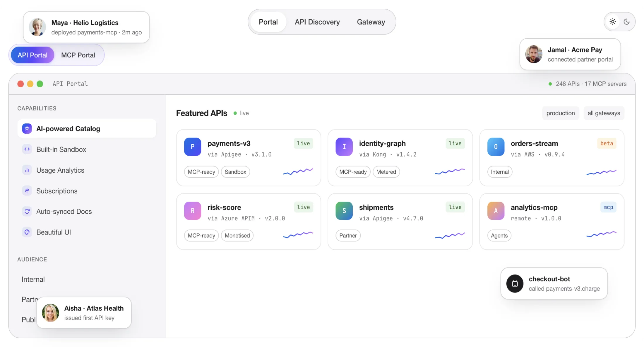Click the Built-in Sandbox code icon

click(x=27, y=149)
